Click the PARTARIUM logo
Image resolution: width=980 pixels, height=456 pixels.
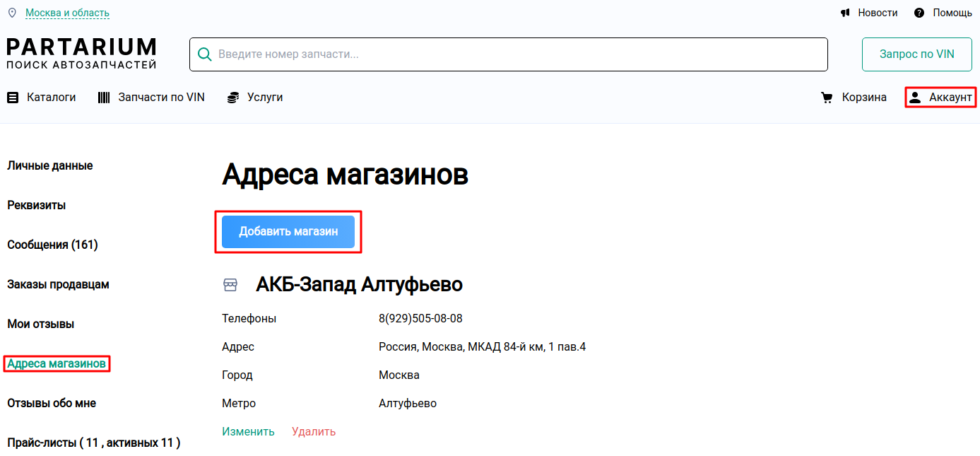coord(81,52)
